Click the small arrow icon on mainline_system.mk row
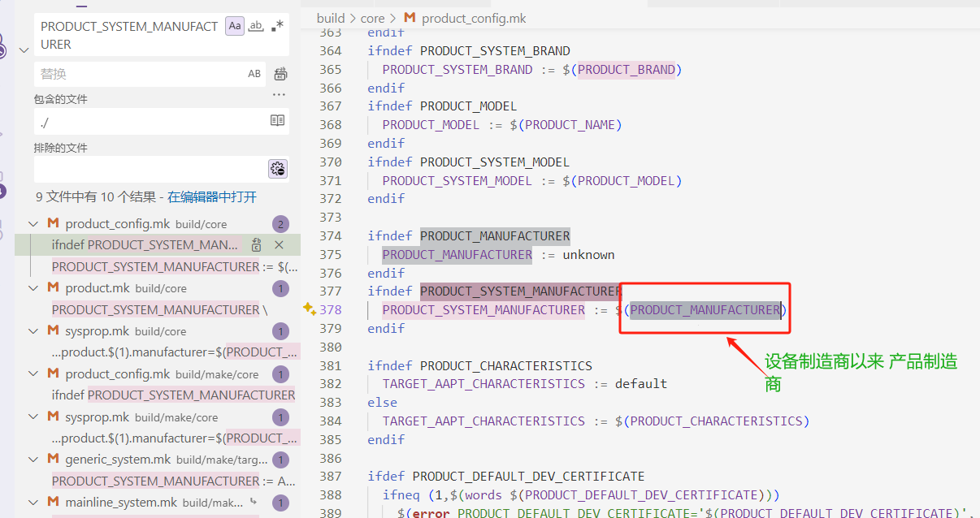 tap(254, 502)
